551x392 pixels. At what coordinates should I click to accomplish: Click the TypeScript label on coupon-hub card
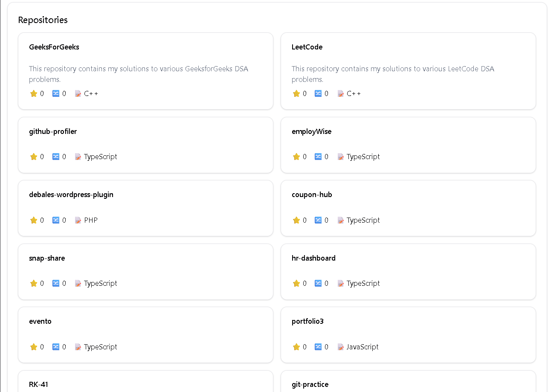tap(363, 220)
